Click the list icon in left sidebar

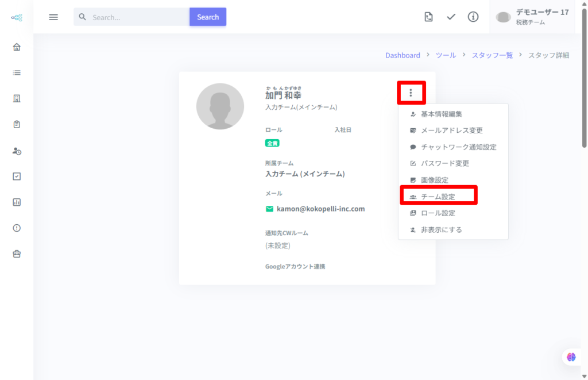17,73
